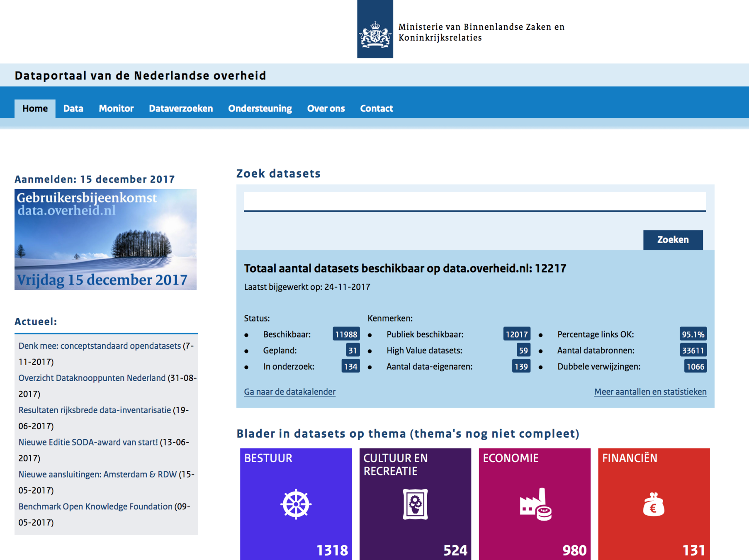749x560 pixels.
Task: Click the Blader in datasets op thema heading
Action: [x=408, y=433]
